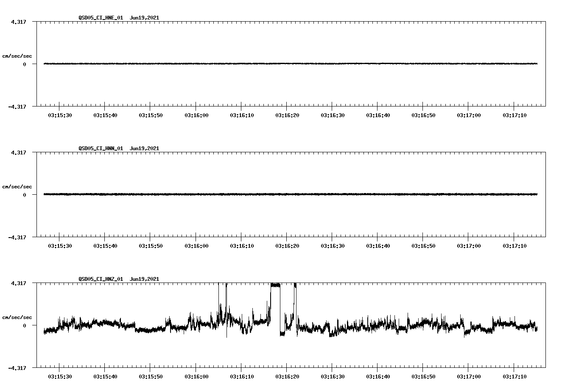Screen dimensions: 576x392
Task: Click the 4.317 upper limit of HNE plot
Action: [x=19, y=22]
